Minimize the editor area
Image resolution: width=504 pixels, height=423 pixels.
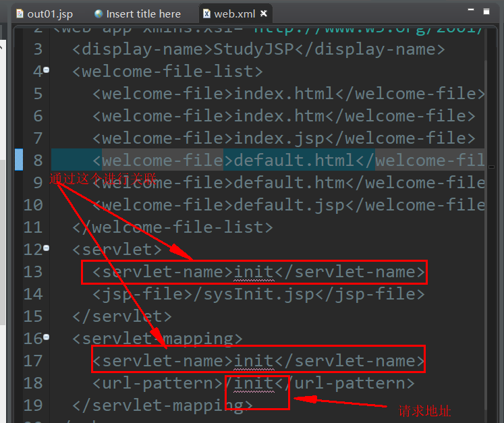pyautogui.click(x=471, y=10)
